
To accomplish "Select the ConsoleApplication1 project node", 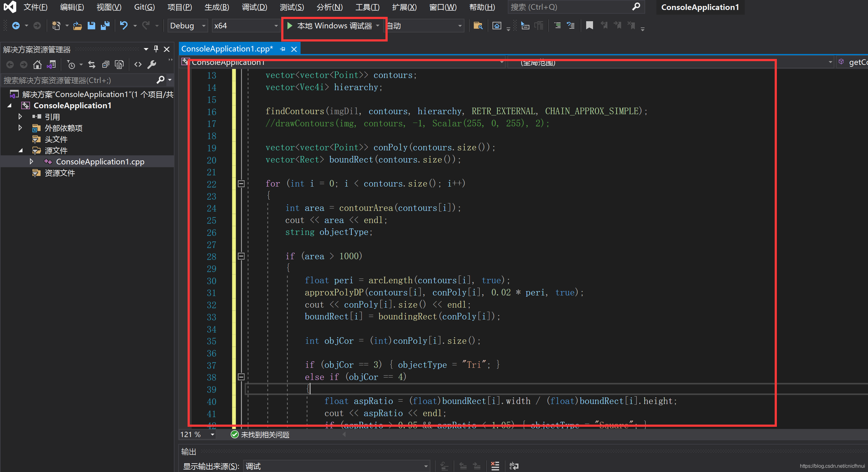I will 72,105.
